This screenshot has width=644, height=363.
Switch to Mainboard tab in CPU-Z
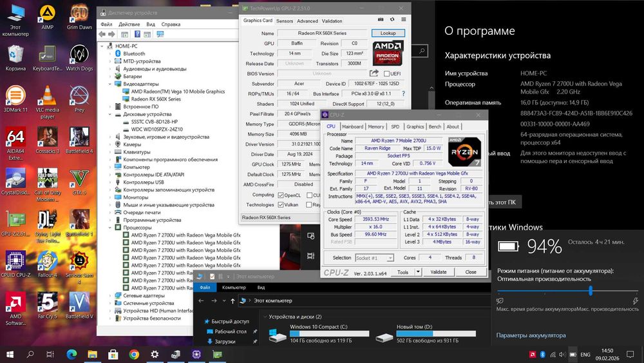pyautogui.click(x=352, y=126)
